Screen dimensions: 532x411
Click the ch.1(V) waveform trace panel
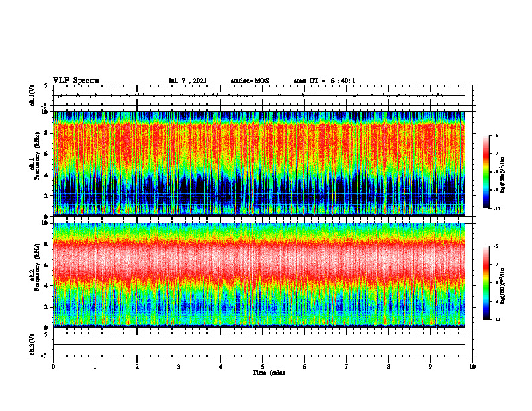263,95
